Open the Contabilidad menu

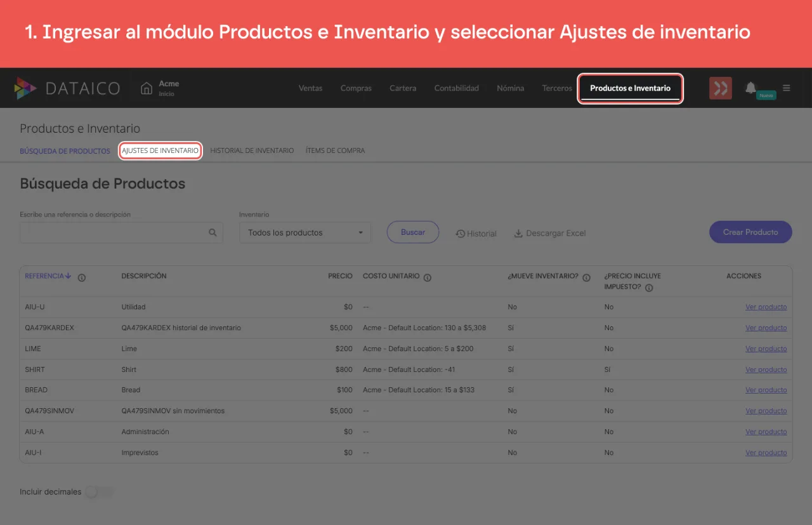[x=457, y=88]
